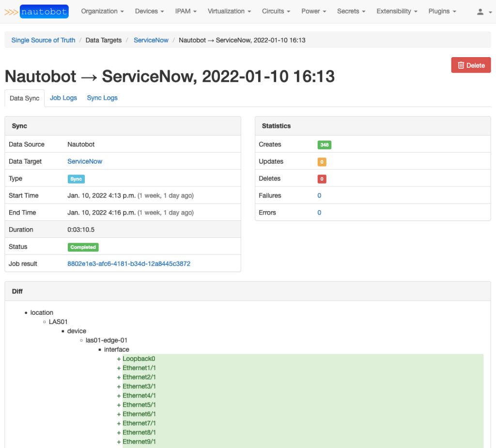Click the Sync type badge
This screenshot has width=496, height=448.
76,179
